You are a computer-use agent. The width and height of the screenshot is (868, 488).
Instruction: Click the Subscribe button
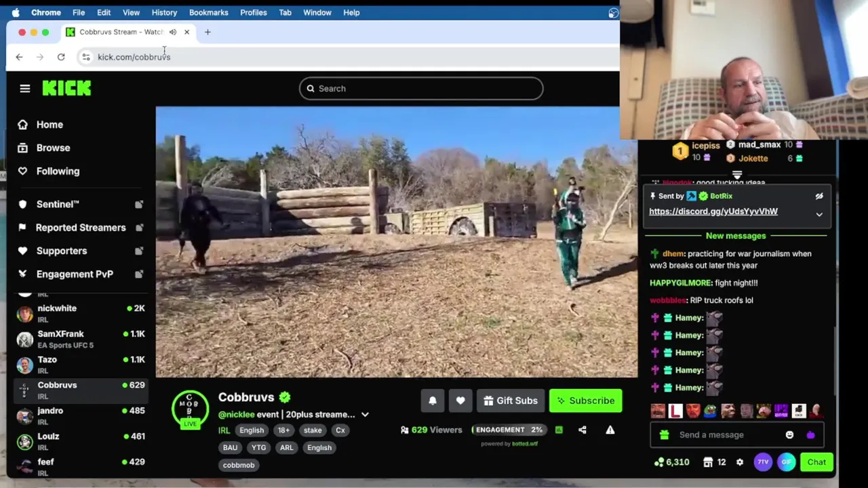pyautogui.click(x=586, y=401)
